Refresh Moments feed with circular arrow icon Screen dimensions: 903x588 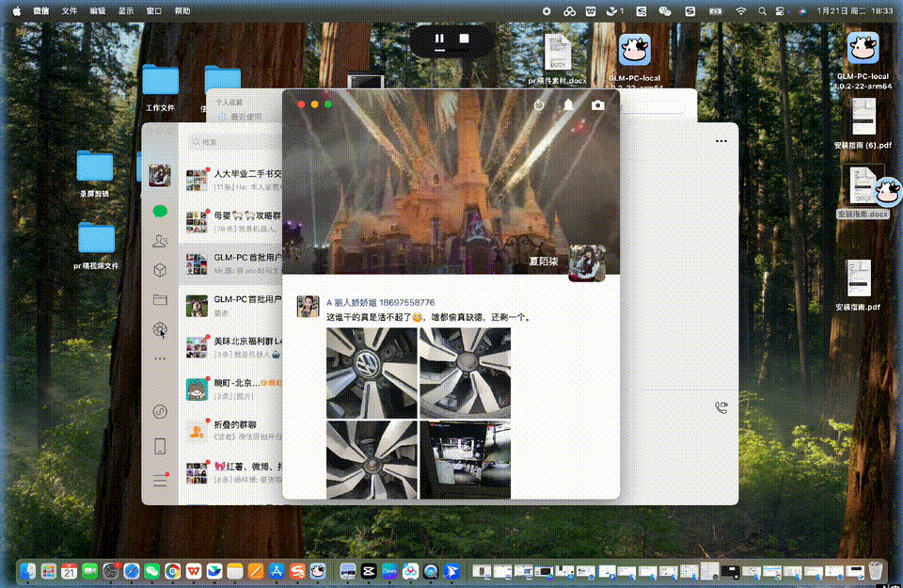[x=538, y=104]
